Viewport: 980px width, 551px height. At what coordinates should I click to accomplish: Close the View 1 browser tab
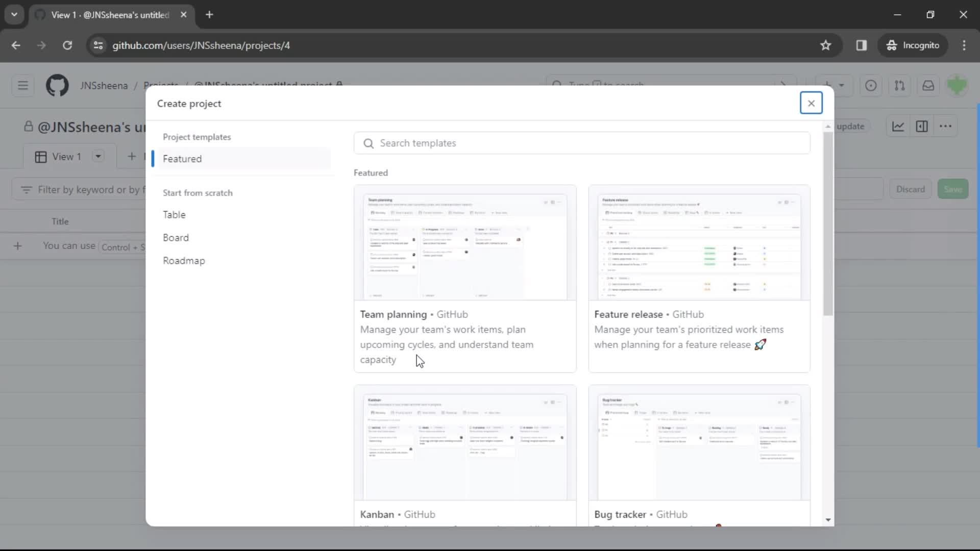coord(184,15)
